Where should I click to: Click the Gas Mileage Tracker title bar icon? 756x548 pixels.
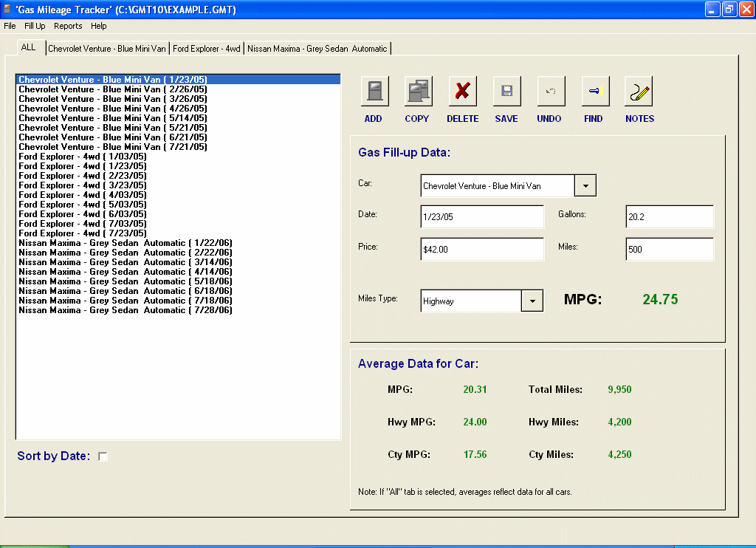tap(7, 10)
